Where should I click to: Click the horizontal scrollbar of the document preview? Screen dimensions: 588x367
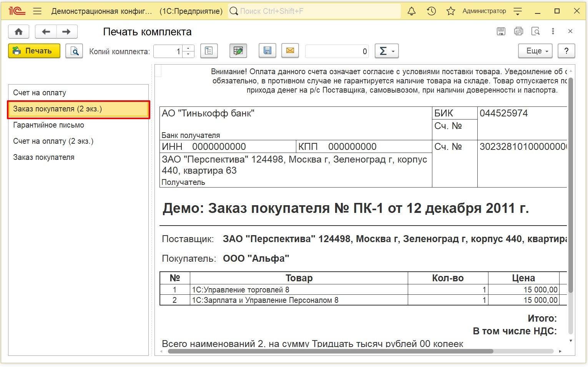[x=331, y=351]
